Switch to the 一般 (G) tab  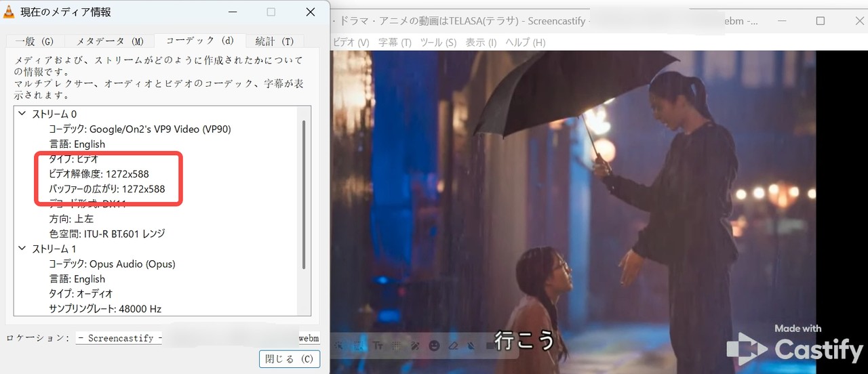click(34, 41)
